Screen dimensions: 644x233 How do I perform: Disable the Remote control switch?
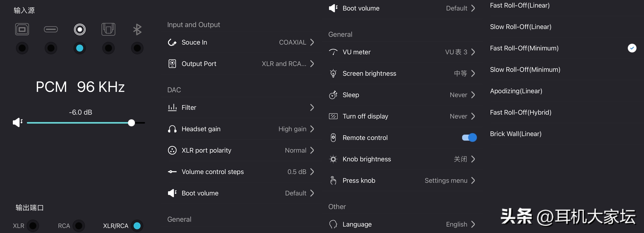pyautogui.click(x=469, y=137)
